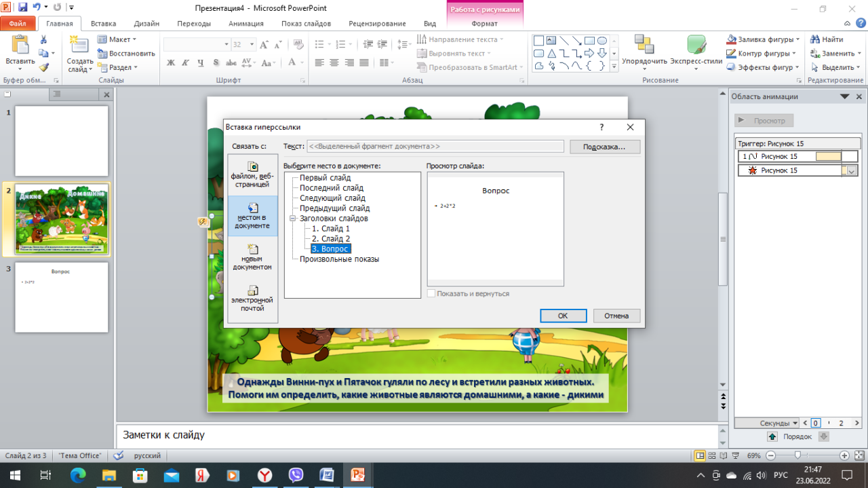Viewport: 868px width, 488px height.
Task: Click the Подсказка... button
Action: pos(604,147)
